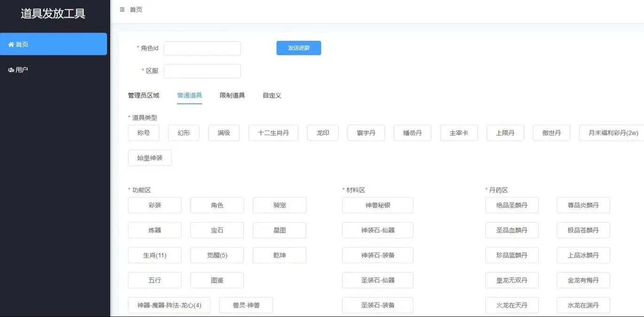Select 彩装 in the 功能区 section
Image resolution: width=644 pixels, height=317 pixels.
tap(155, 205)
